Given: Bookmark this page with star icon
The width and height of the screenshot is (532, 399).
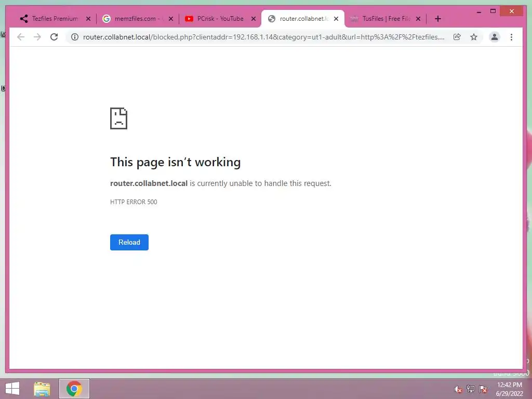Looking at the screenshot, I should pyautogui.click(x=474, y=37).
